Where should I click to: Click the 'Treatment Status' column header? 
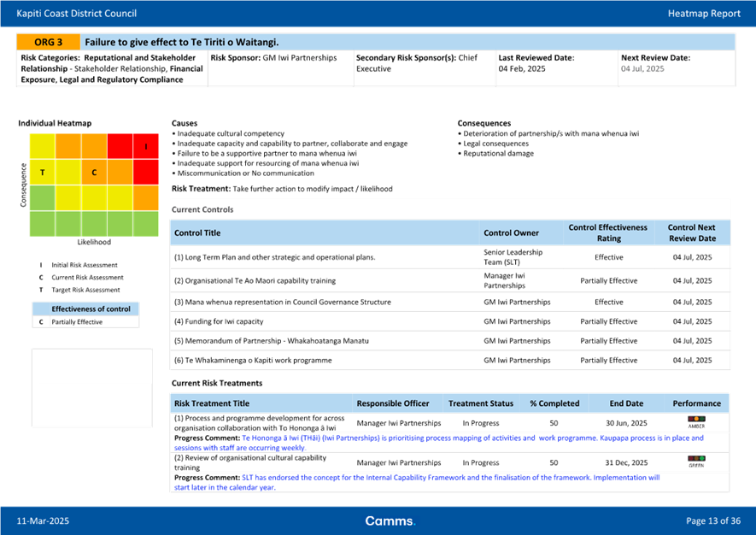pos(481,403)
